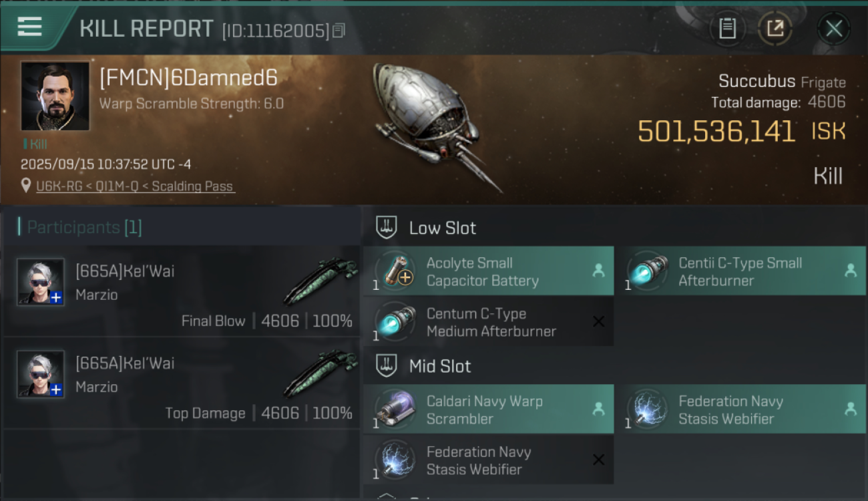Open the U6K-RG Scalding Pass location link

pyautogui.click(x=136, y=186)
